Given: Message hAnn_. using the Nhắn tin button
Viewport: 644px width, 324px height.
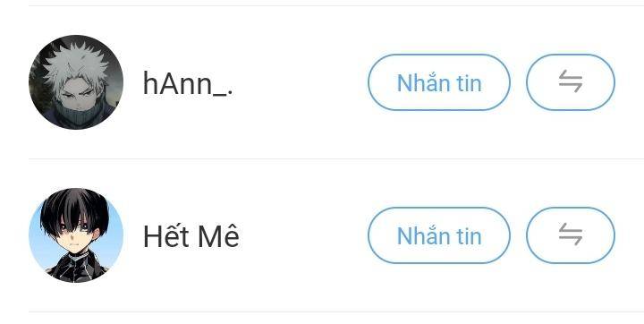Looking at the screenshot, I should [439, 82].
